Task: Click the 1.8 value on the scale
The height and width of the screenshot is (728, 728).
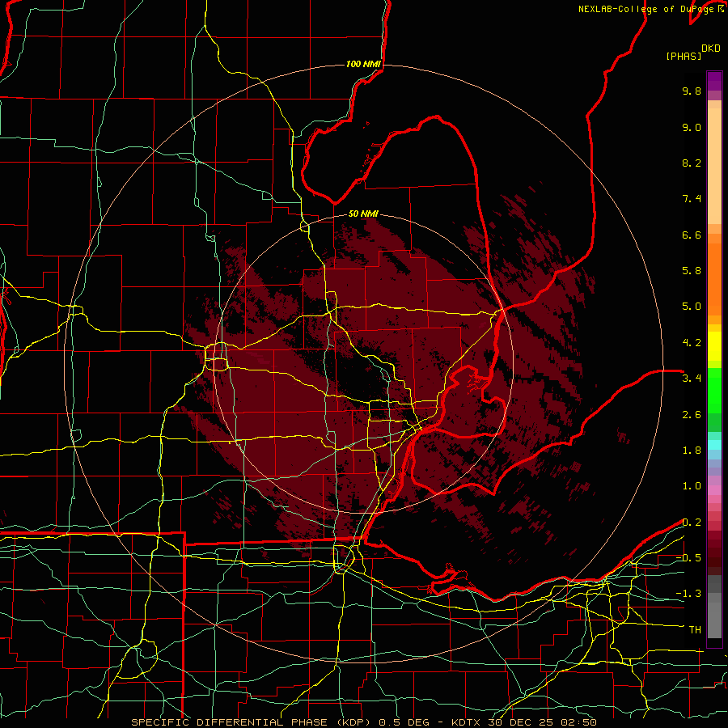Action: [692, 451]
